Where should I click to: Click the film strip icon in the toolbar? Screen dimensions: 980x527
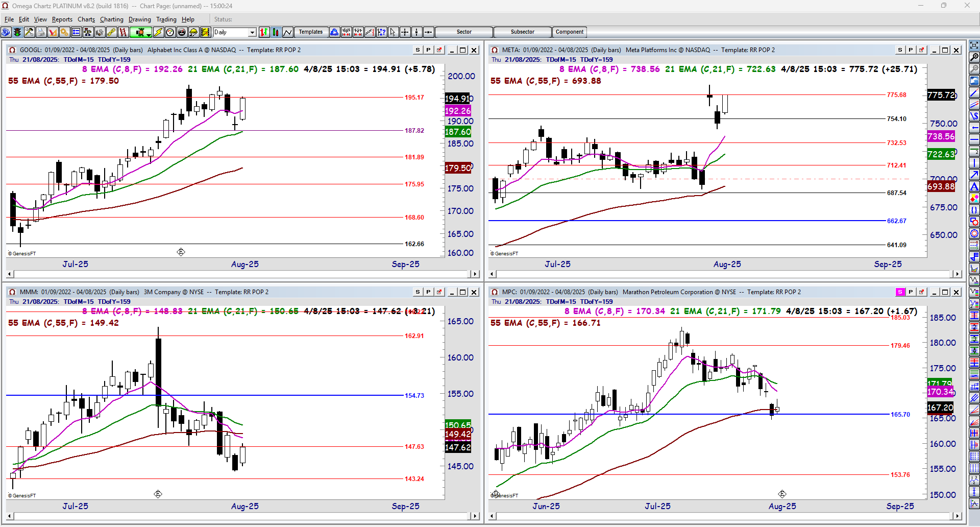pyautogui.click(x=205, y=32)
